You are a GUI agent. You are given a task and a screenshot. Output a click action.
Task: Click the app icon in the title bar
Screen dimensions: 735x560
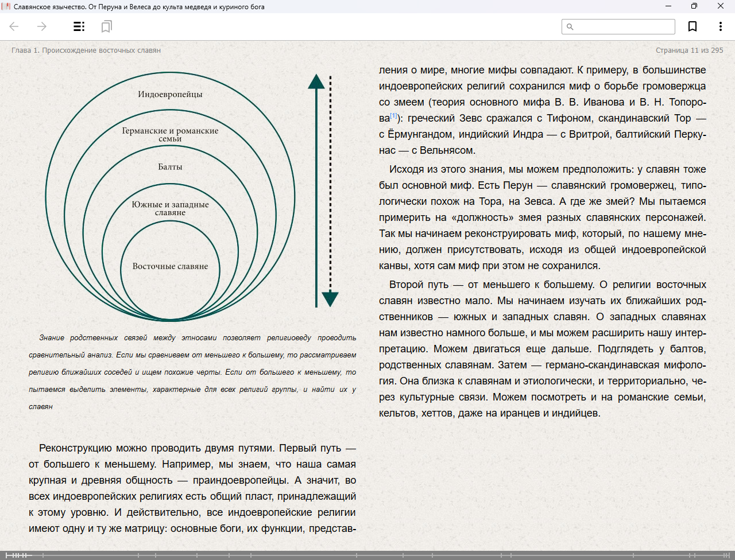6,6
